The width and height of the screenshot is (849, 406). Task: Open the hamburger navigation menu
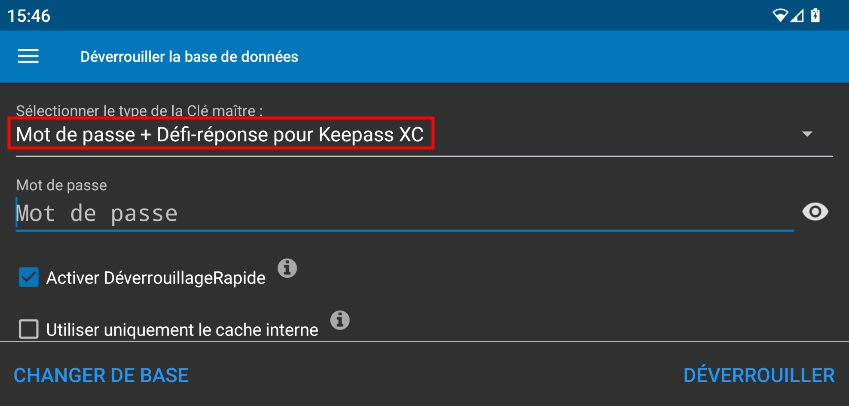pos(29,56)
